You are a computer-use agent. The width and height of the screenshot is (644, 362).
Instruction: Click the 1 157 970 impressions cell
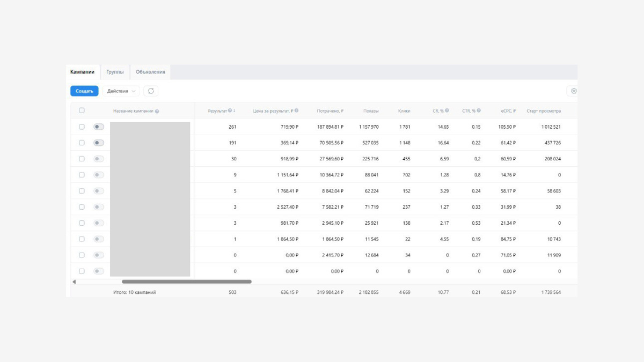(x=369, y=127)
